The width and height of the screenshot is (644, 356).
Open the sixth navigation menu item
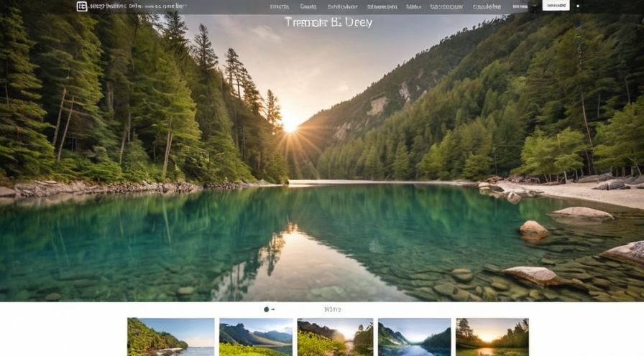coord(446,6)
